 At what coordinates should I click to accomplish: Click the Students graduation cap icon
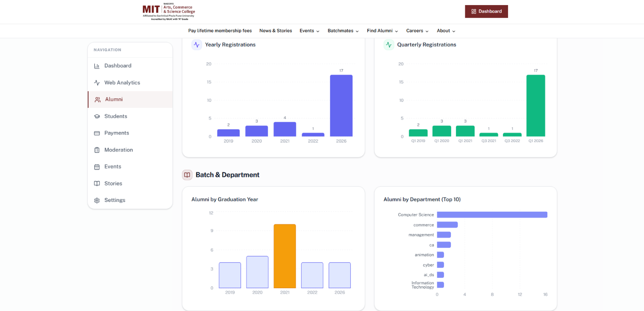coord(97,116)
